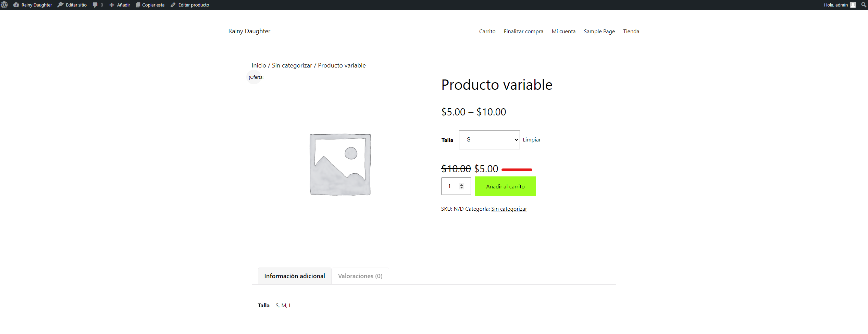The height and width of the screenshot is (334, 868).
Task: Open the Rainy Daughter dashboard icon
Action: coord(16,5)
